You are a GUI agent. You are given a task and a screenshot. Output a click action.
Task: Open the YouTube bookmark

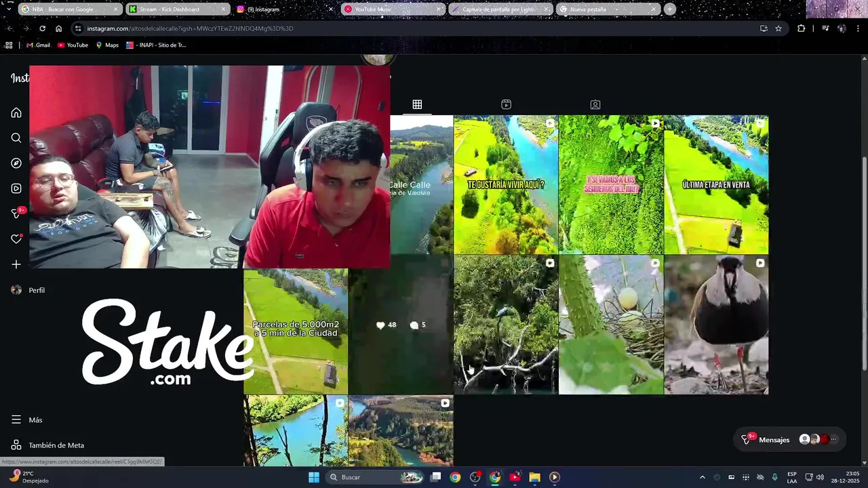pyautogui.click(x=73, y=45)
